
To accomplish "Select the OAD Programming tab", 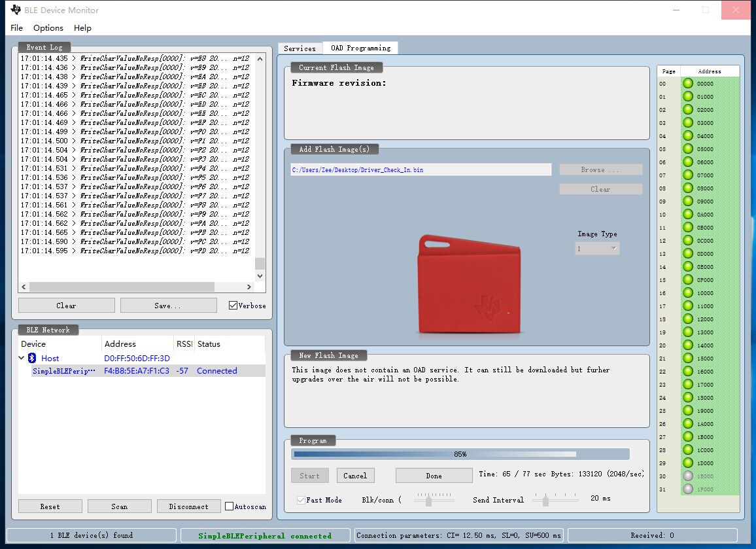I will [x=360, y=48].
